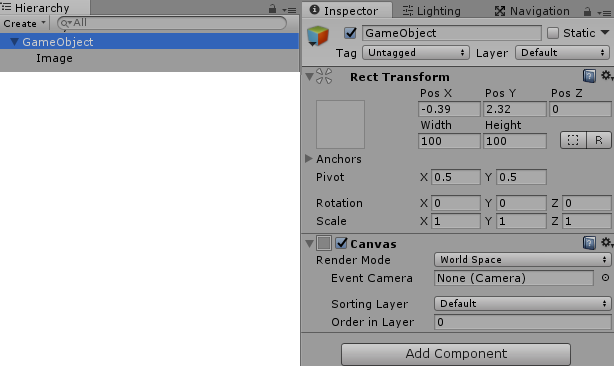Switch to the Lighting tab

[x=432, y=11]
